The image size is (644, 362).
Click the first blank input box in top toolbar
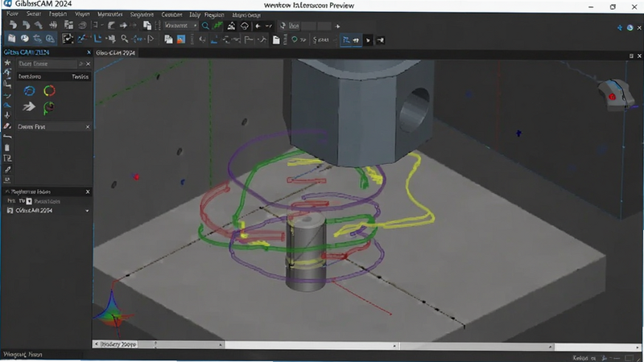[x=308, y=26]
